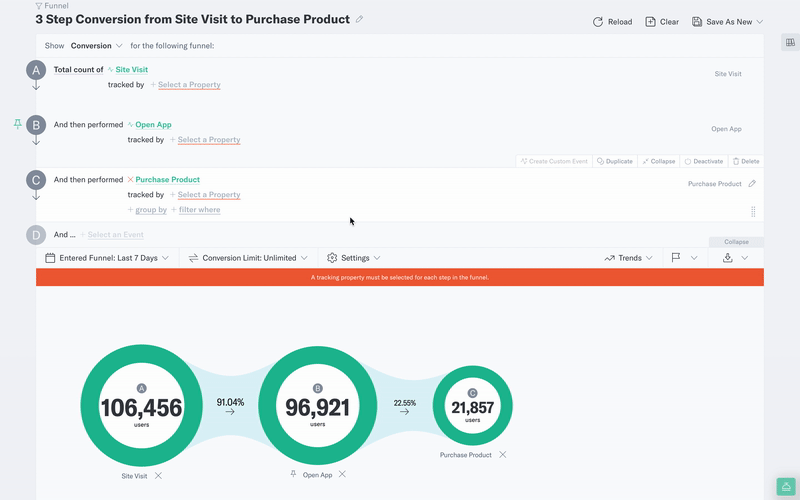The width and height of the screenshot is (800, 500).
Task: Collapse the step via toolbar Collapse
Action: click(x=659, y=161)
